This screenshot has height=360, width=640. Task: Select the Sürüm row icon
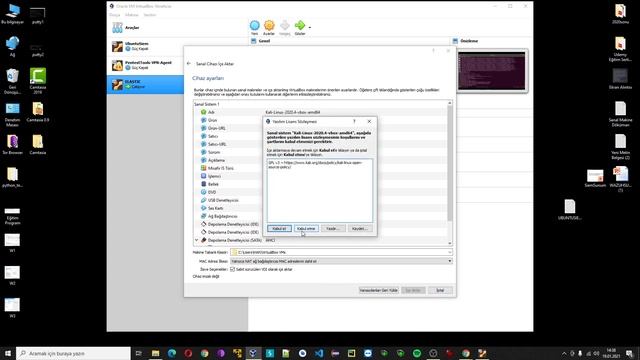coord(203,152)
